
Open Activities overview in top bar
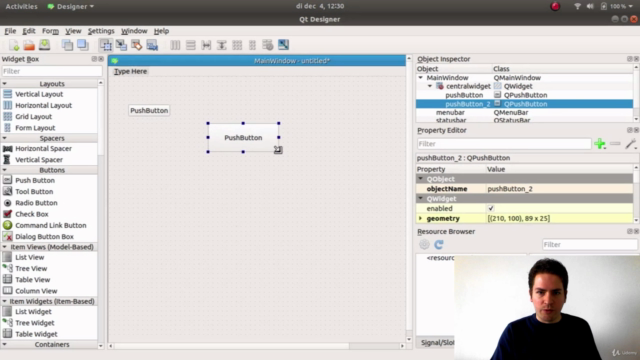click(21, 7)
